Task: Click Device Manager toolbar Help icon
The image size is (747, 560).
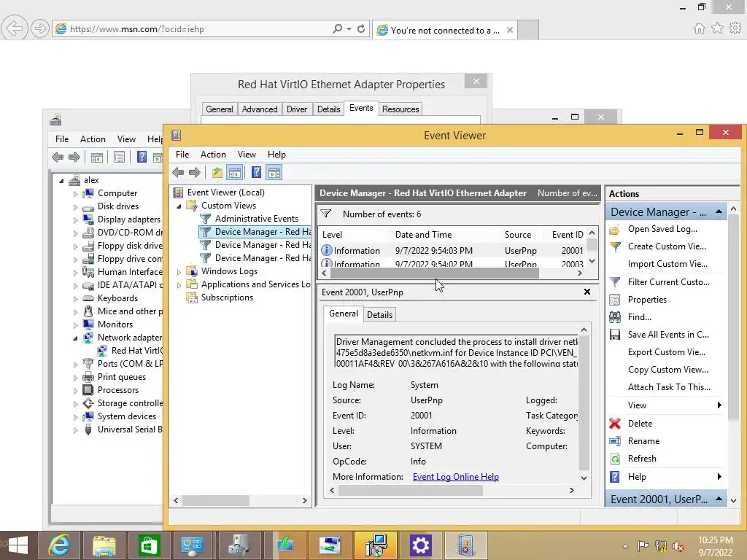Action: coord(142,157)
